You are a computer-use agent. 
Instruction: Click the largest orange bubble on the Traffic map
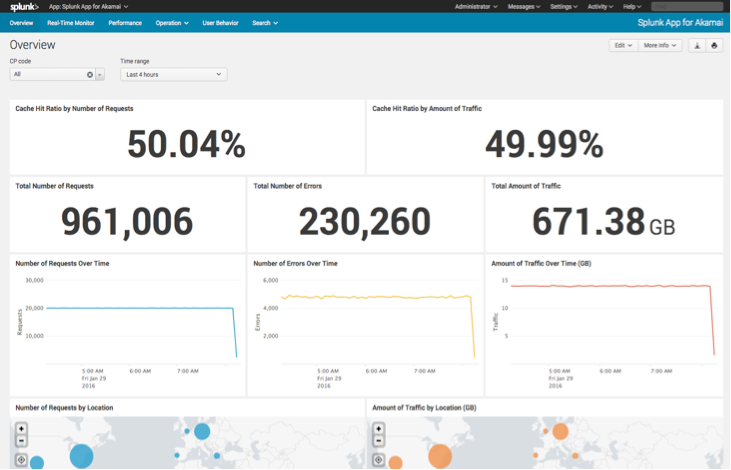(x=440, y=456)
